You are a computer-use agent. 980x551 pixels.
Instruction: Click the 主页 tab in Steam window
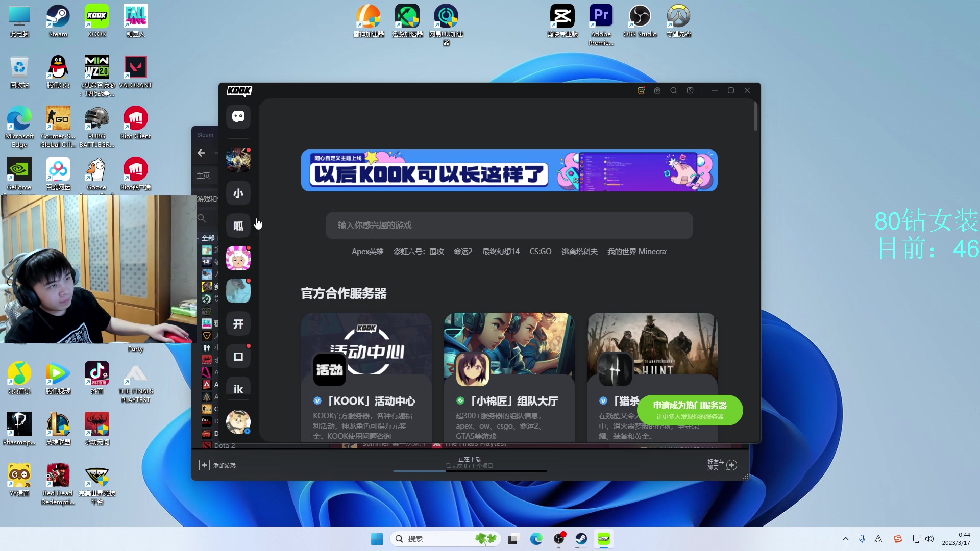tap(203, 176)
